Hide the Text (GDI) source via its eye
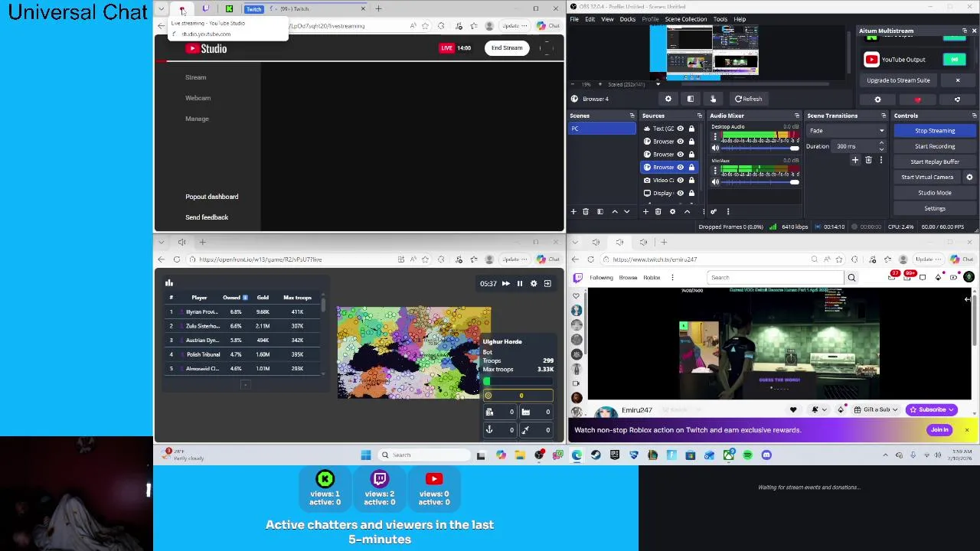This screenshot has width=980, height=551. click(x=680, y=129)
